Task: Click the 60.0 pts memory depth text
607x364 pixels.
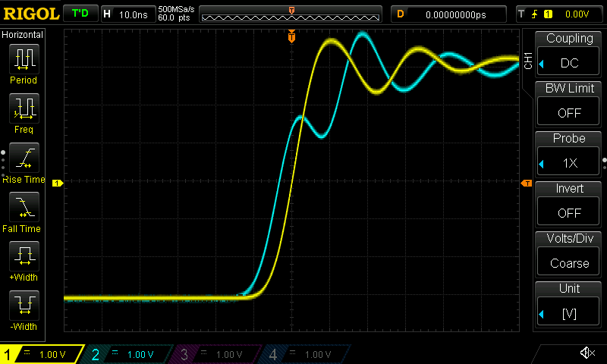Action: point(174,17)
